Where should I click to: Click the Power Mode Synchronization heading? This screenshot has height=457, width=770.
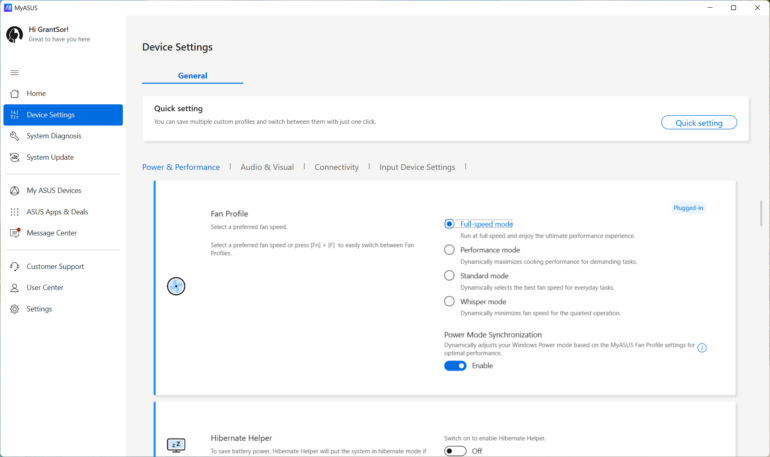(493, 335)
